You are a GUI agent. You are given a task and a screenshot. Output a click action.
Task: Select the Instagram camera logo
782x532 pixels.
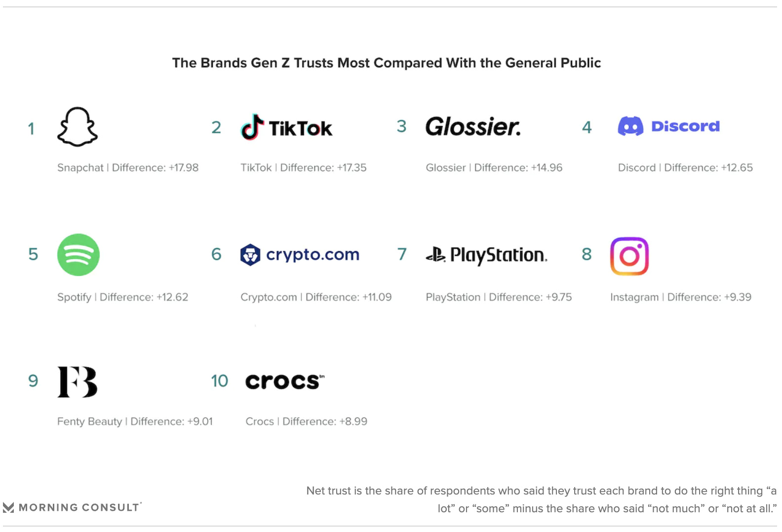(629, 256)
